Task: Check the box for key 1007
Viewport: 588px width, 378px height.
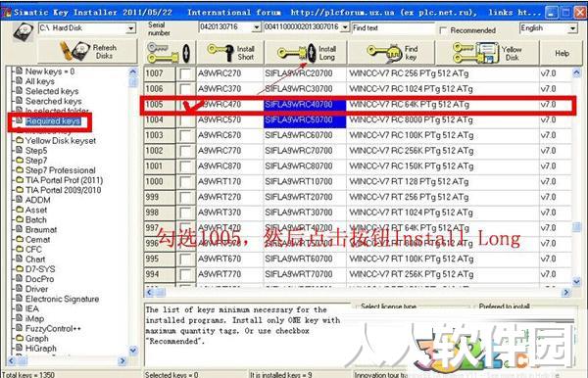Action: point(185,73)
